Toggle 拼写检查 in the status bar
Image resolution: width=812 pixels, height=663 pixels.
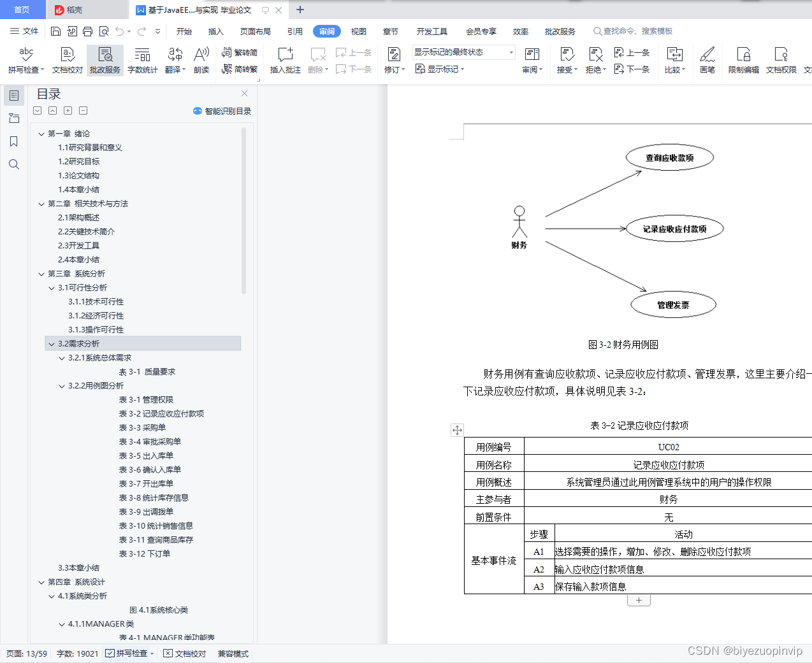[x=129, y=653]
